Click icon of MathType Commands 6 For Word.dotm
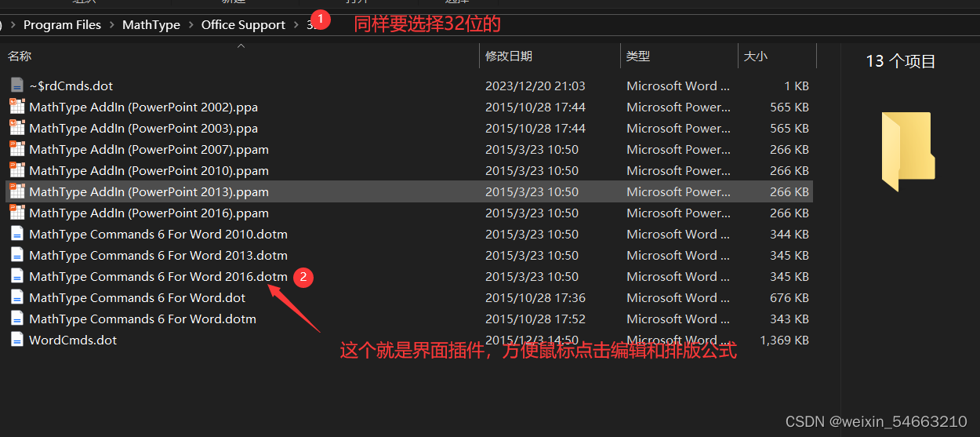 (17, 319)
